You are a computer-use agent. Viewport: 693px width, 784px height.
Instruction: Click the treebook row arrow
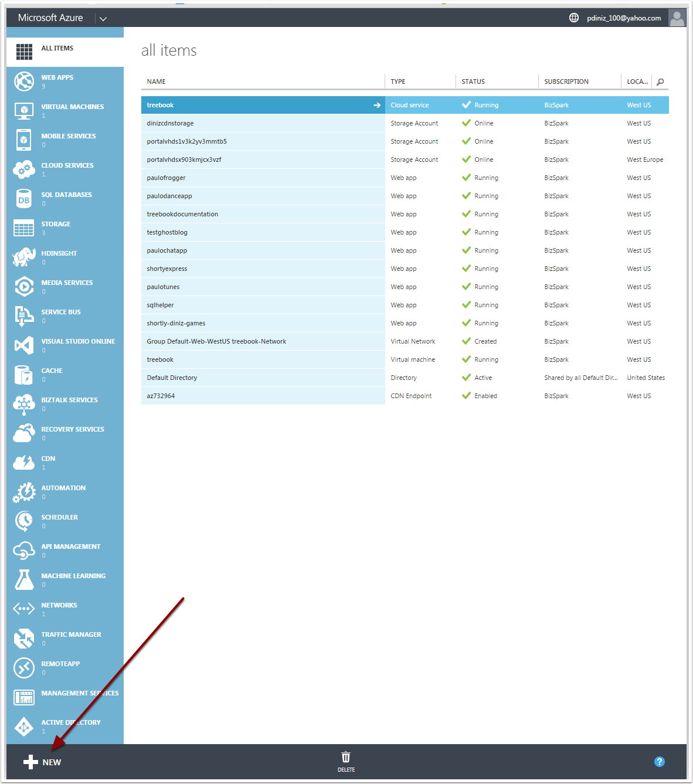coord(377,105)
